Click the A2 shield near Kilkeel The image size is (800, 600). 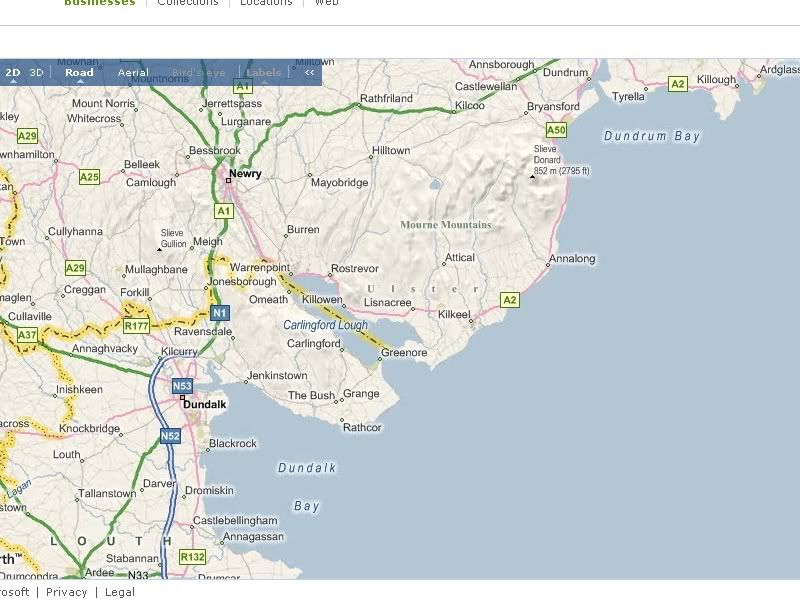click(x=510, y=300)
